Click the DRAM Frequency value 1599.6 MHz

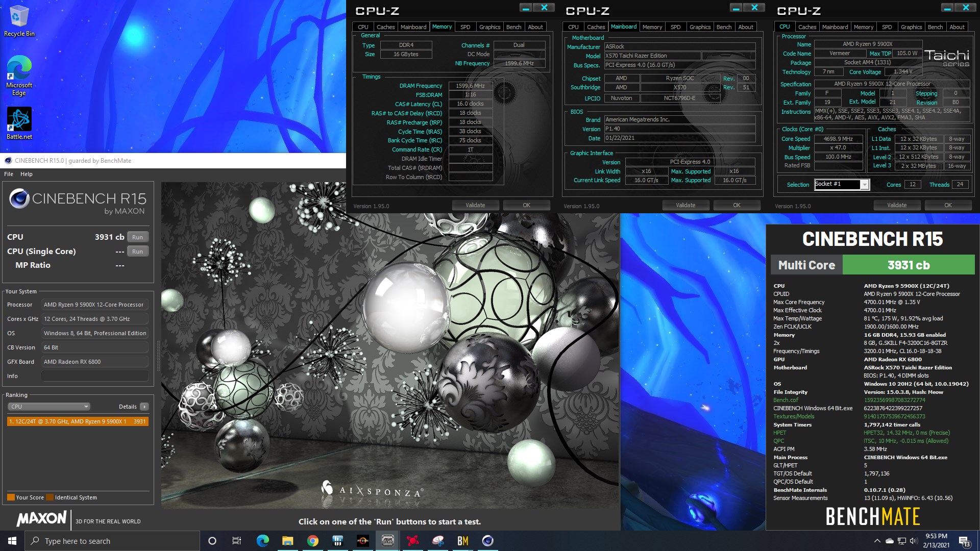pyautogui.click(x=470, y=86)
